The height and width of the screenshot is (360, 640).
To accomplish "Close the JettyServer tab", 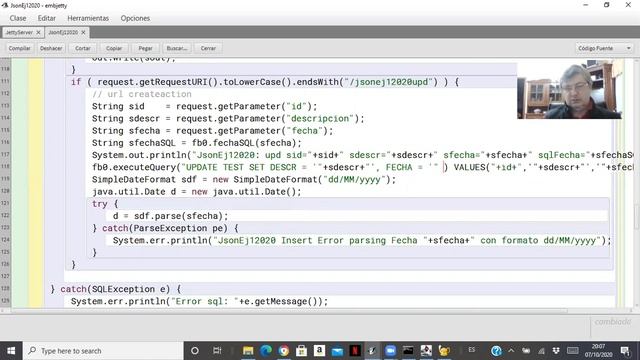I will click(38, 32).
